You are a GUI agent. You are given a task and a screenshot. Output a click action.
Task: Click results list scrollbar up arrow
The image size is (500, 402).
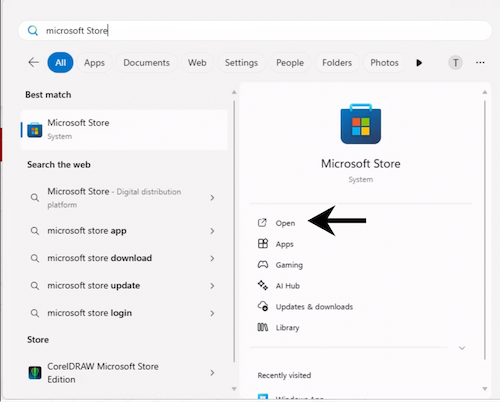tap(234, 92)
